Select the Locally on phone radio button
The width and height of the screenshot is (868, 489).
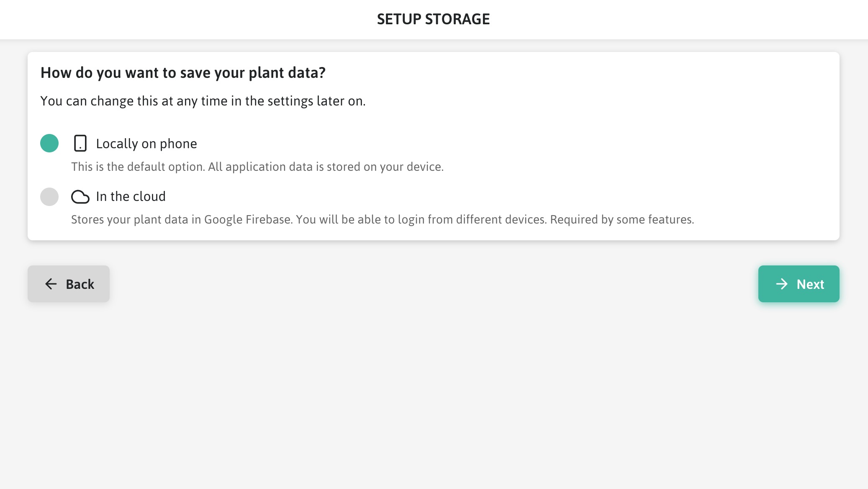pyautogui.click(x=49, y=143)
